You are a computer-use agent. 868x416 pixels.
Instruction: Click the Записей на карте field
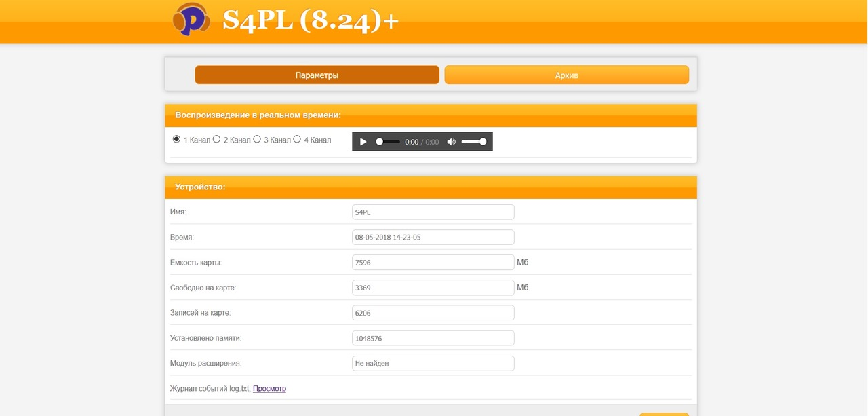pyautogui.click(x=433, y=313)
